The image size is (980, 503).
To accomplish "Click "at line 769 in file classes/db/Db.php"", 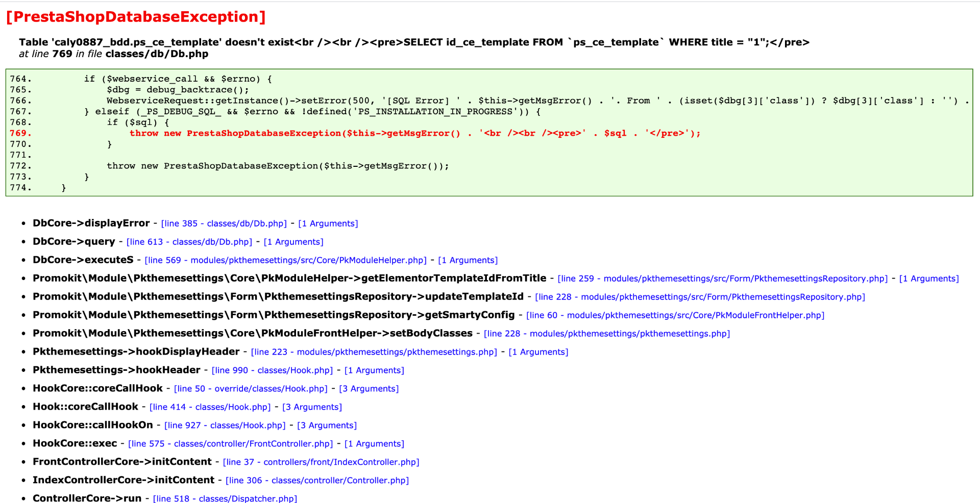I will coord(114,54).
